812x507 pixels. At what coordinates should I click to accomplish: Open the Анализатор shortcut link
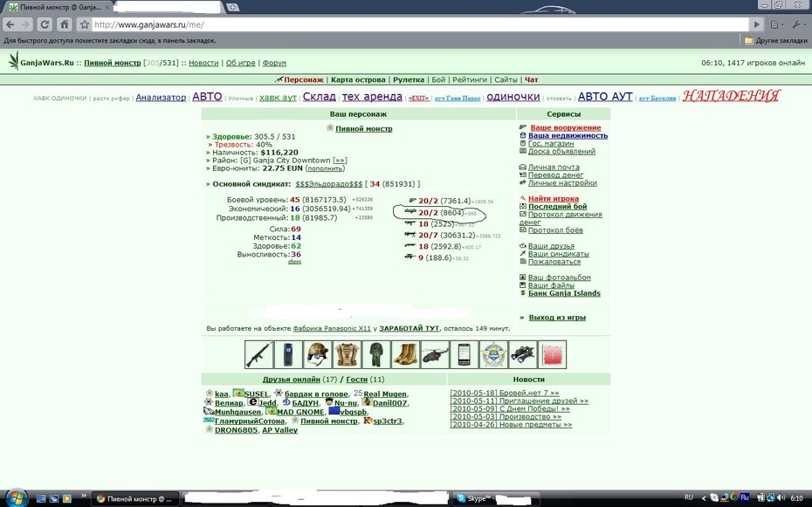pos(161,97)
